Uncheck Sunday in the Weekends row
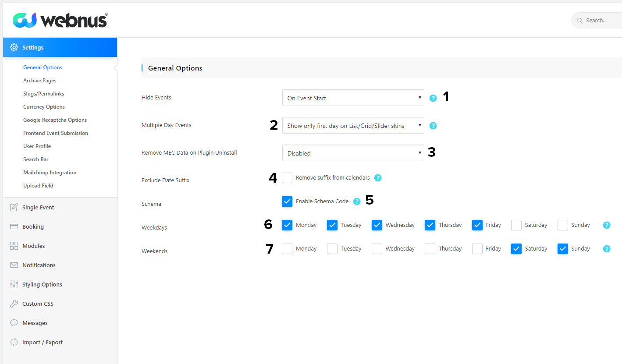The height and width of the screenshot is (364, 622). coord(563,249)
